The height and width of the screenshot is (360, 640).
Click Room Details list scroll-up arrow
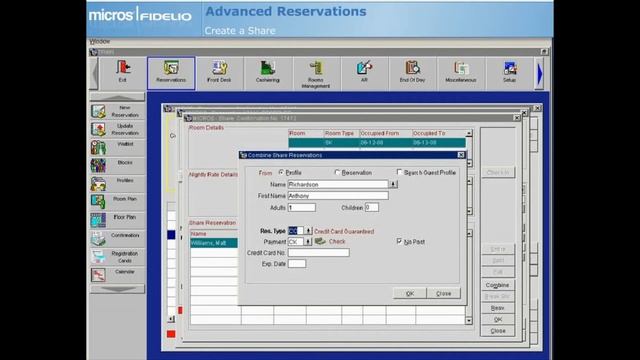pyautogui.click(x=469, y=133)
